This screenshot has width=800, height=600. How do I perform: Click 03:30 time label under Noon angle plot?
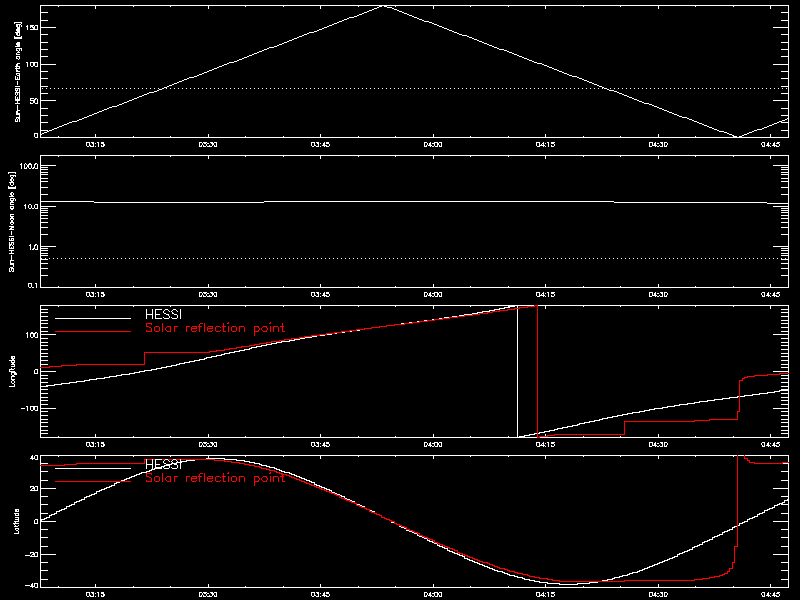coord(208,295)
